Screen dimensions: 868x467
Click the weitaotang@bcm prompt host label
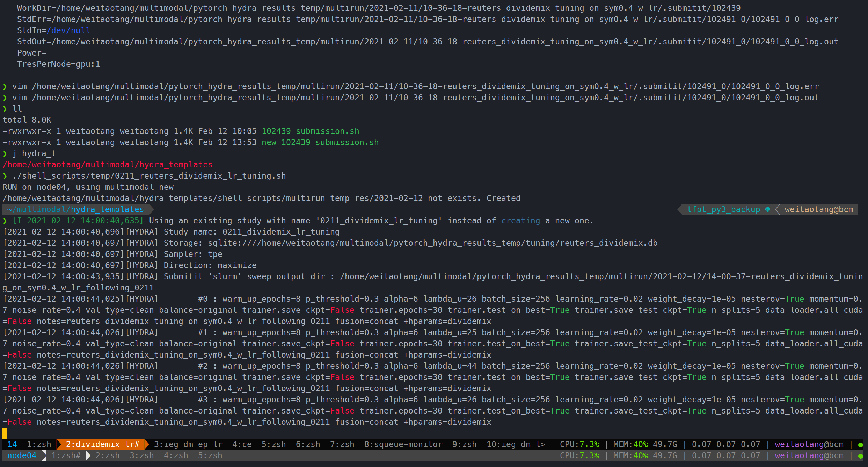pos(819,209)
